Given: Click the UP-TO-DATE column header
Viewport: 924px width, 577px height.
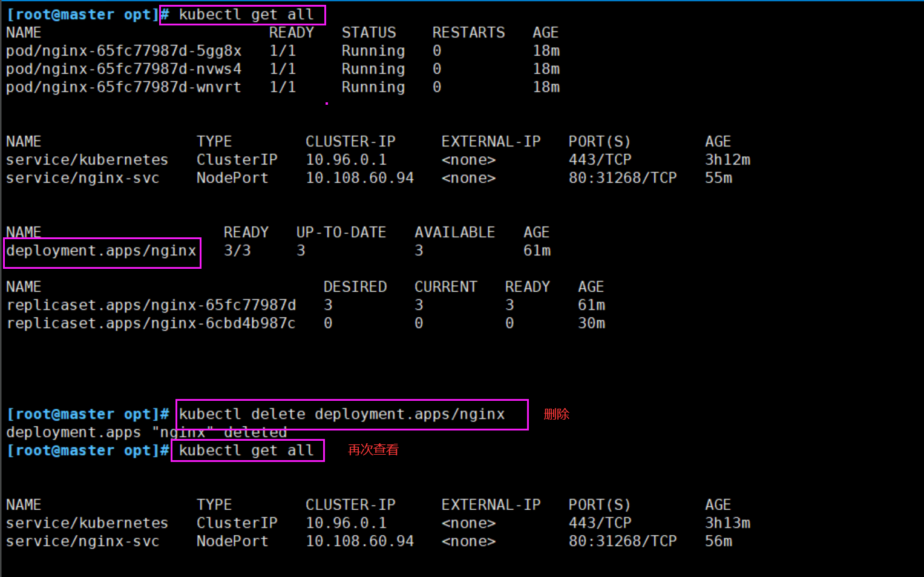Looking at the screenshot, I should [341, 232].
